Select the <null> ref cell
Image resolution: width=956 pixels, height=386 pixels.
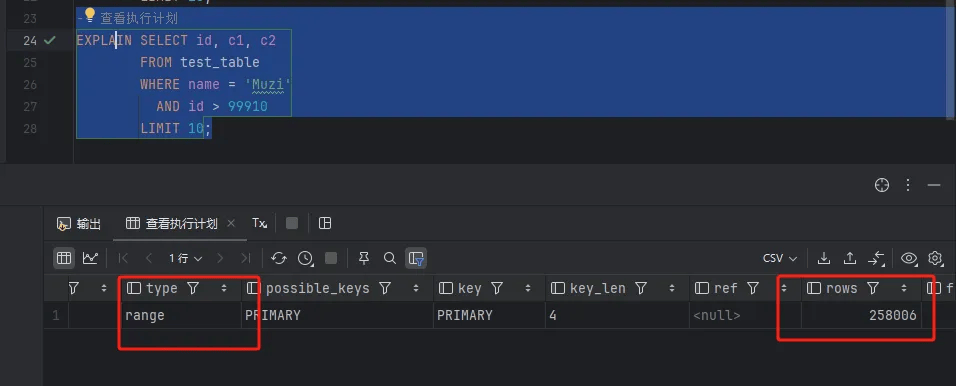745,315
